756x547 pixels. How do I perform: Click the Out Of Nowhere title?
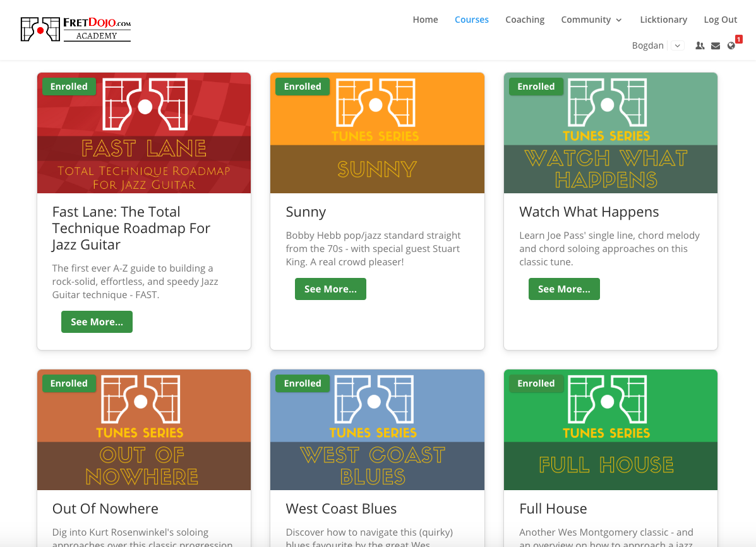pos(105,509)
